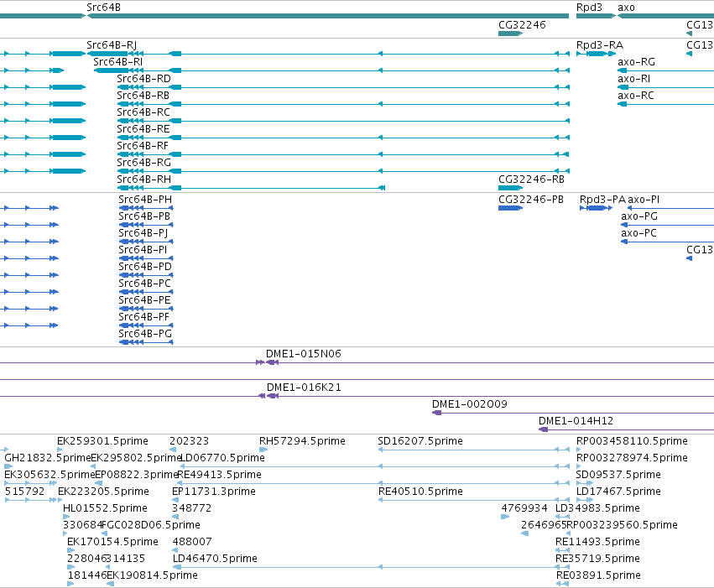Click the DME1-002O09 clone label
Viewport: 714px width, 588px height.
470,404
